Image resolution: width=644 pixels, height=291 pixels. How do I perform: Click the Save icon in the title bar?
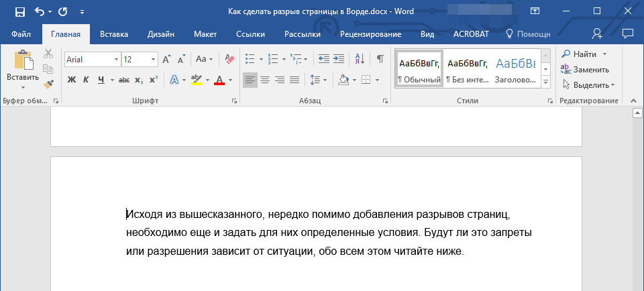[x=19, y=11]
